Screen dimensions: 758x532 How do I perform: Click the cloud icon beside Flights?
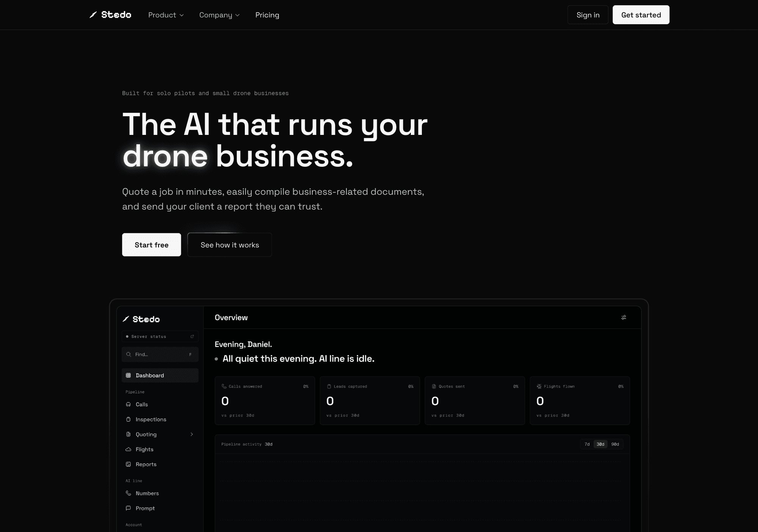128,449
